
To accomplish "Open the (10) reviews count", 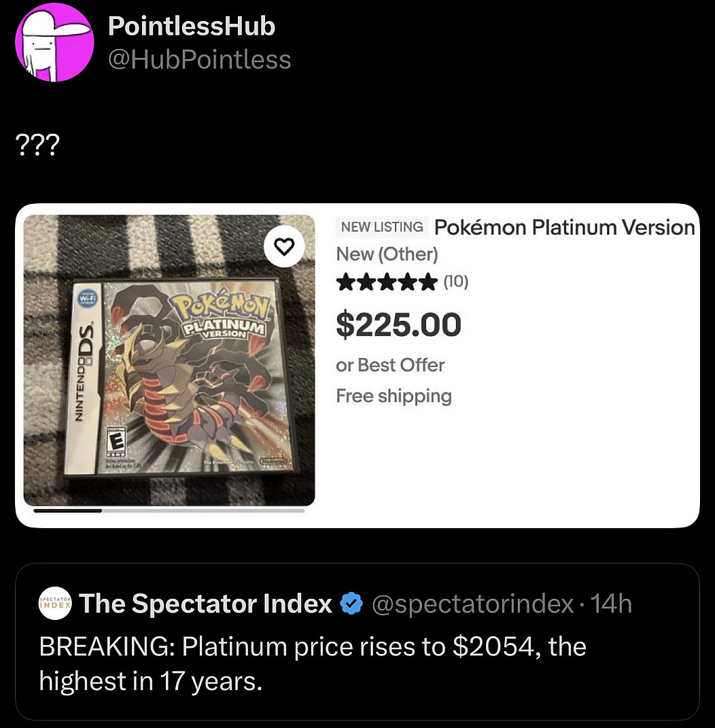I will (x=456, y=281).
